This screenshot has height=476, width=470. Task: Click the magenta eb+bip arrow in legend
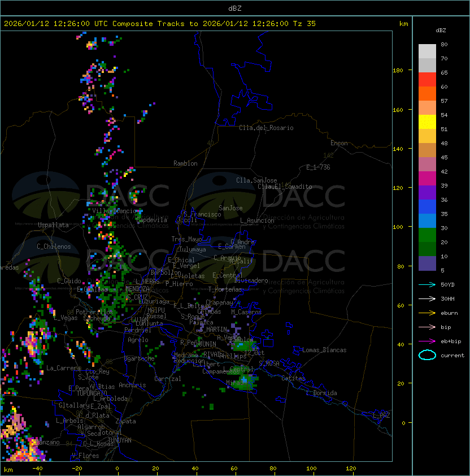pyautogui.click(x=427, y=341)
